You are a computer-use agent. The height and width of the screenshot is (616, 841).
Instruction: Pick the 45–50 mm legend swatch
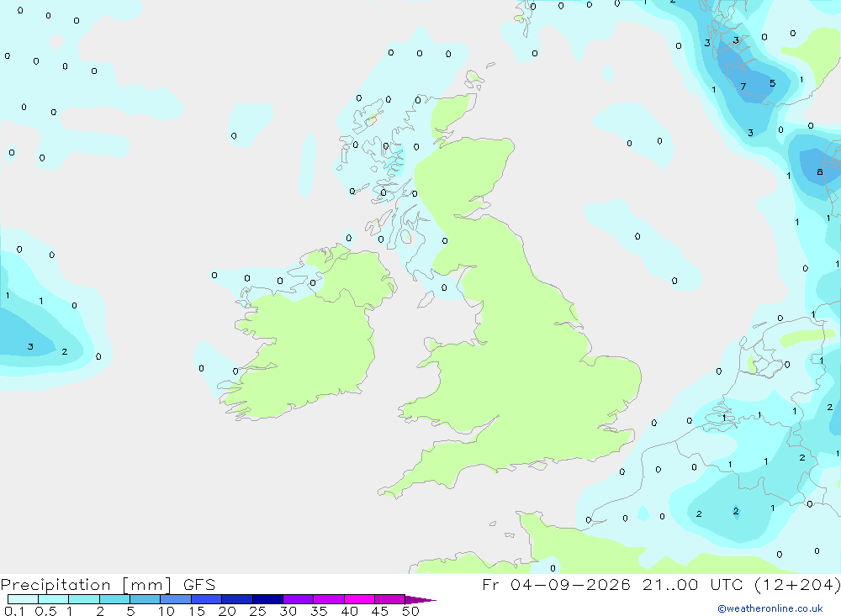[389, 599]
